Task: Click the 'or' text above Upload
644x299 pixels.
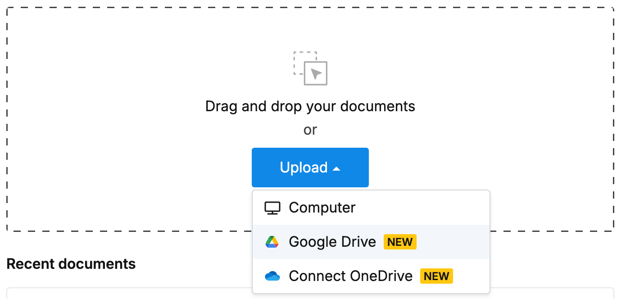Action: click(310, 130)
